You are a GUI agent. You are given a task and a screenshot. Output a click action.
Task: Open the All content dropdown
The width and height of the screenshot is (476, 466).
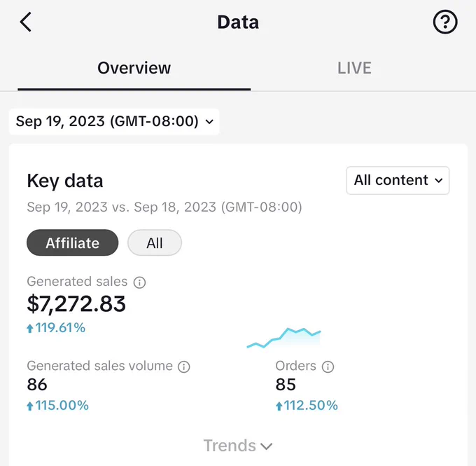(398, 180)
